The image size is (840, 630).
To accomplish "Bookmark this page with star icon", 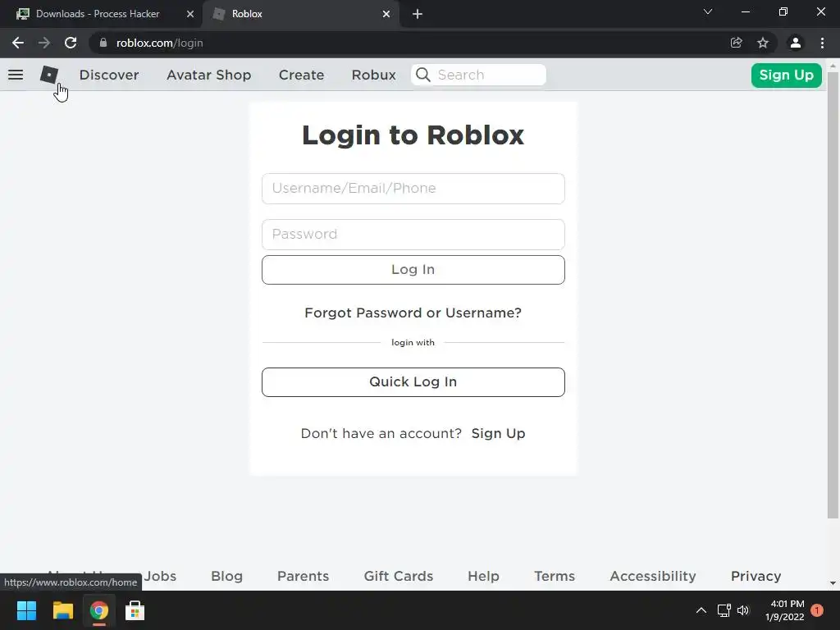I will point(763,43).
